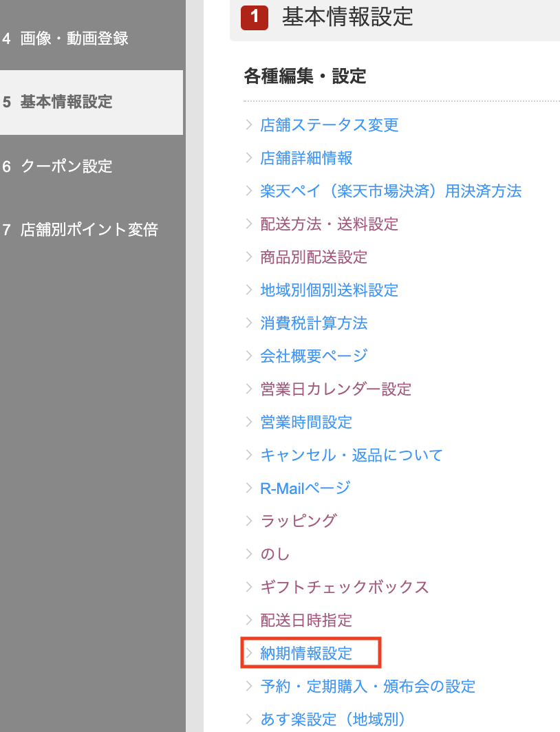This screenshot has width=560, height=732.
Task: Open キャンセル・返品について link
Action: [x=352, y=455]
